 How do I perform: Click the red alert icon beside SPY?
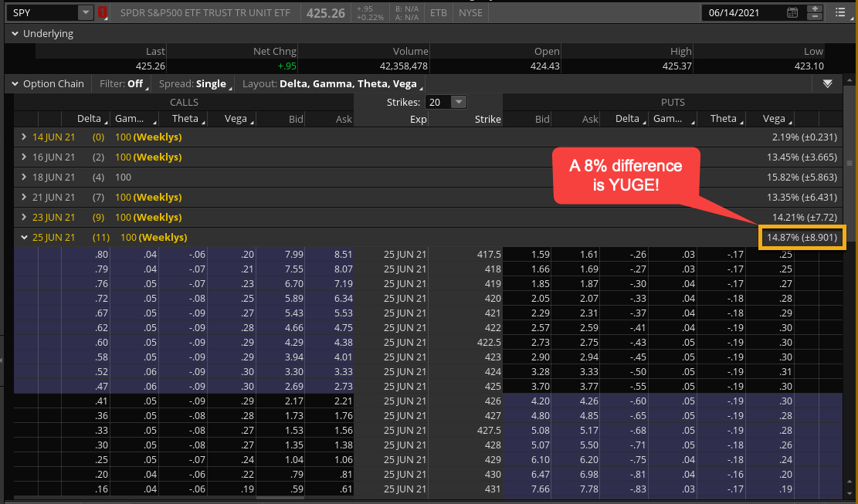pyautogui.click(x=103, y=13)
